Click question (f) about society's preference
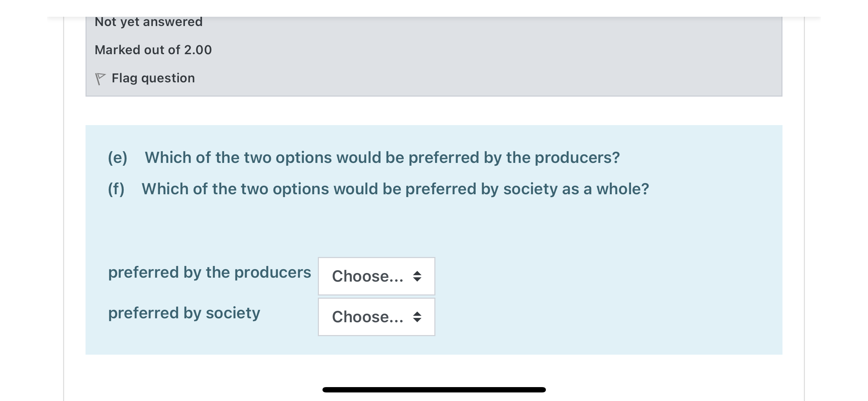Image resolution: width=868 pixels, height=401 pixels. click(x=395, y=189)
